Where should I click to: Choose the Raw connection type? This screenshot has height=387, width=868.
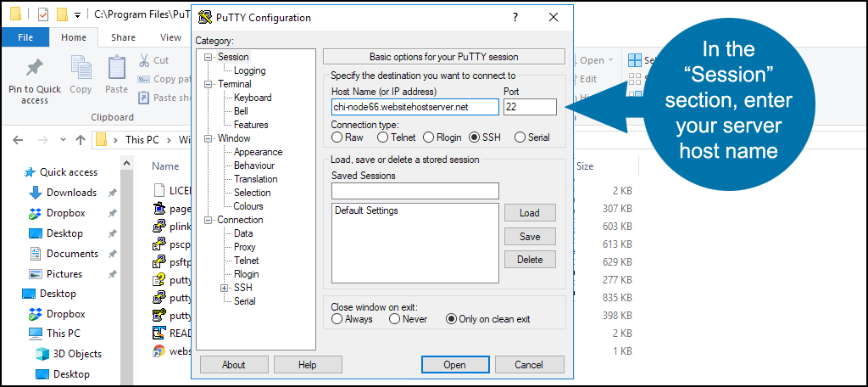click(337, 137)
